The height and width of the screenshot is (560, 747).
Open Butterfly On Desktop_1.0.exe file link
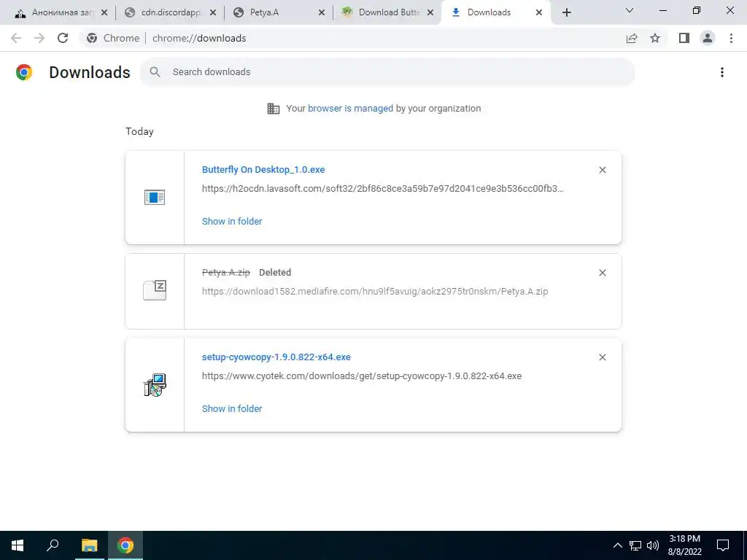pyautogui.click(x=263, y=169)
